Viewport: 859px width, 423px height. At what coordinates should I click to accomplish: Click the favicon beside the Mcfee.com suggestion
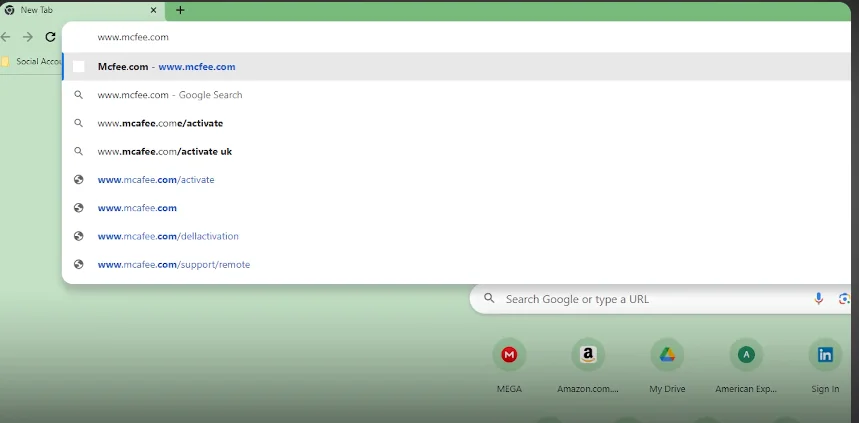pyautogui.click(x=78, y=67)
